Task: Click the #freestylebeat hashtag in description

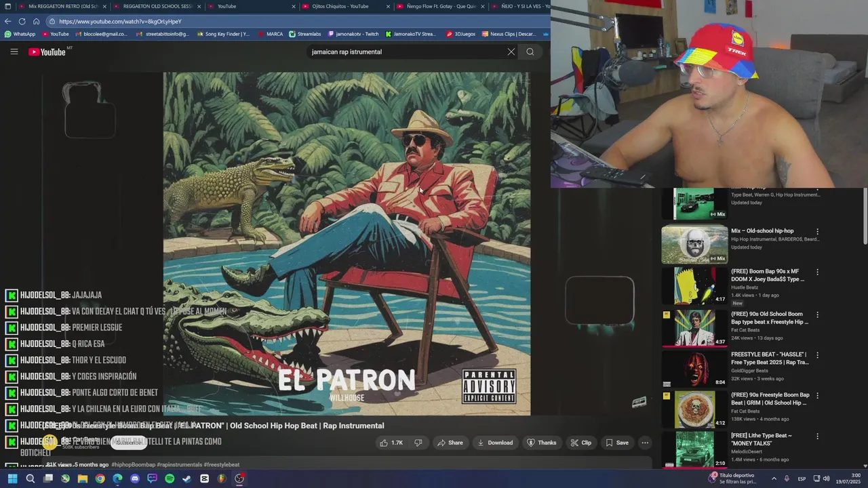Action: [x=222, y=465]
